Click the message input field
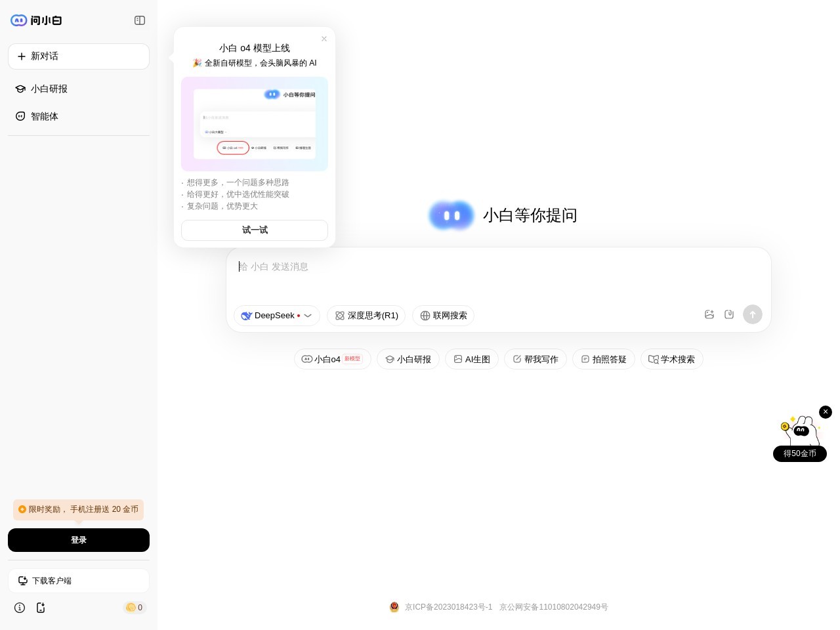 pos(499,267)
